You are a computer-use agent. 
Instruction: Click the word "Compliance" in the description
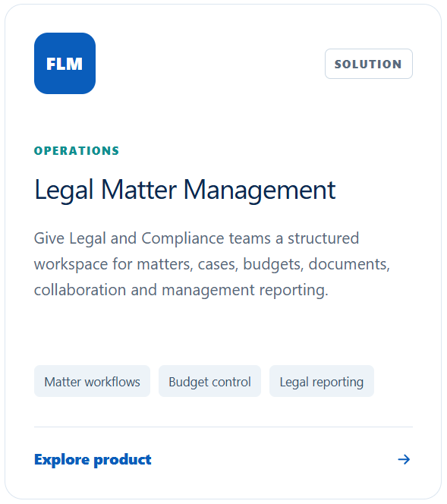coord(183,239)
